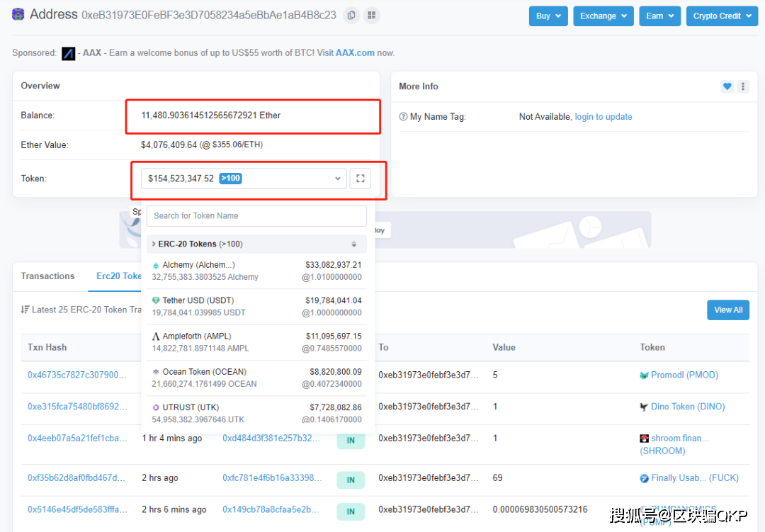Click the To column header

[x=383, y=348]
